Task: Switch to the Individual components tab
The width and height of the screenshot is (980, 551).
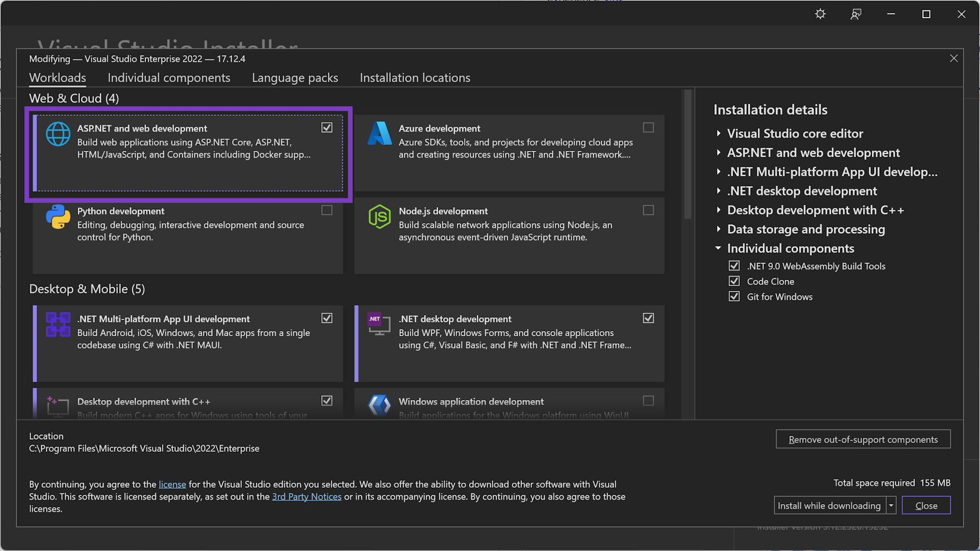Action: [x=169, y=78]
